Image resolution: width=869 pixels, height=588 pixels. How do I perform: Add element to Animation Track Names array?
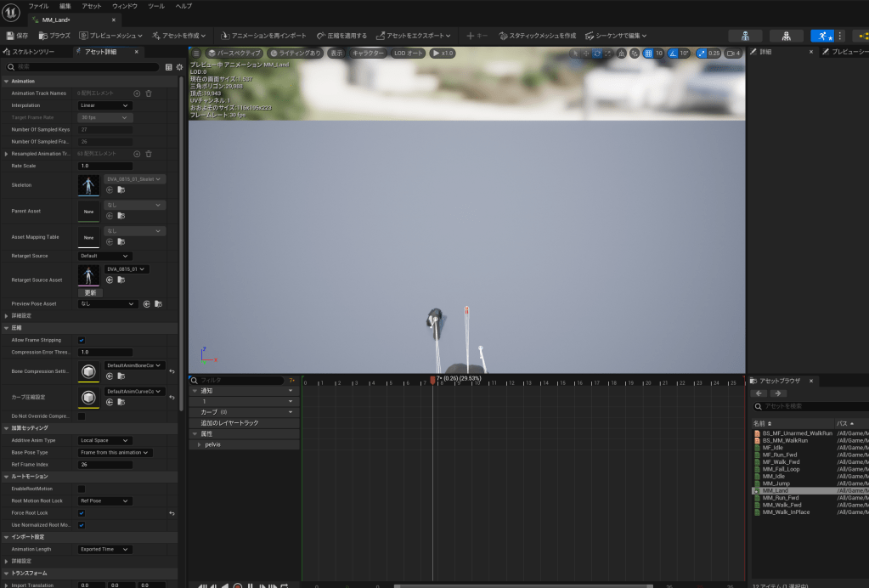coord(137,93)
